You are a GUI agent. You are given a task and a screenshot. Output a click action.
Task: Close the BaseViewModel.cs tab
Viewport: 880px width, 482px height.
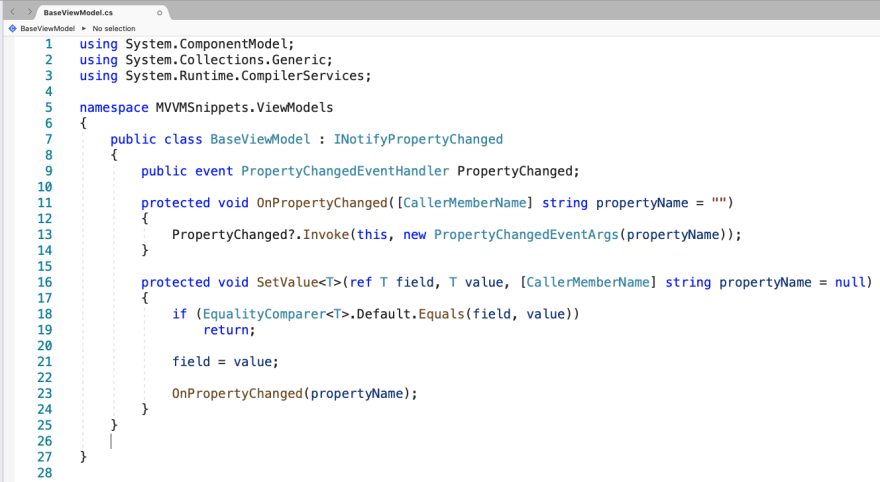tap(159, 12)
